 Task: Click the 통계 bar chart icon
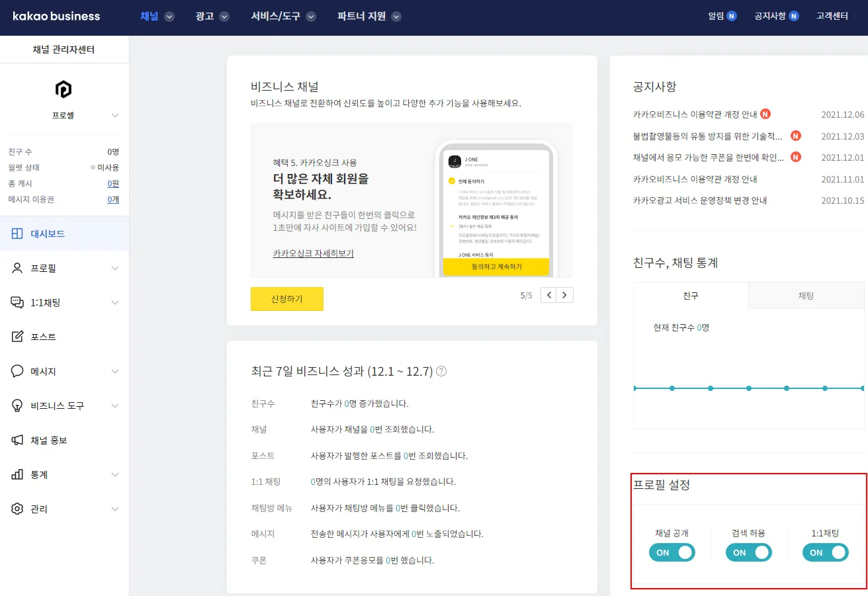pos(18,474)
